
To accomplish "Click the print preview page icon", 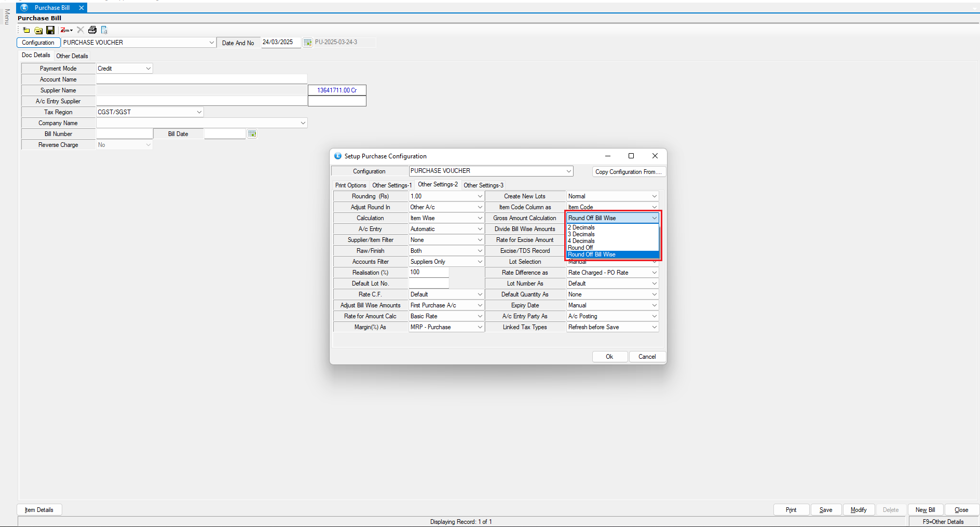I will tap(104, 30).
